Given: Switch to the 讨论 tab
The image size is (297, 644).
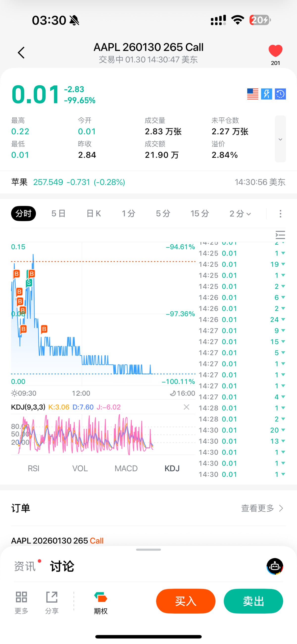Looking at the screenshot, I should [62, 566].
